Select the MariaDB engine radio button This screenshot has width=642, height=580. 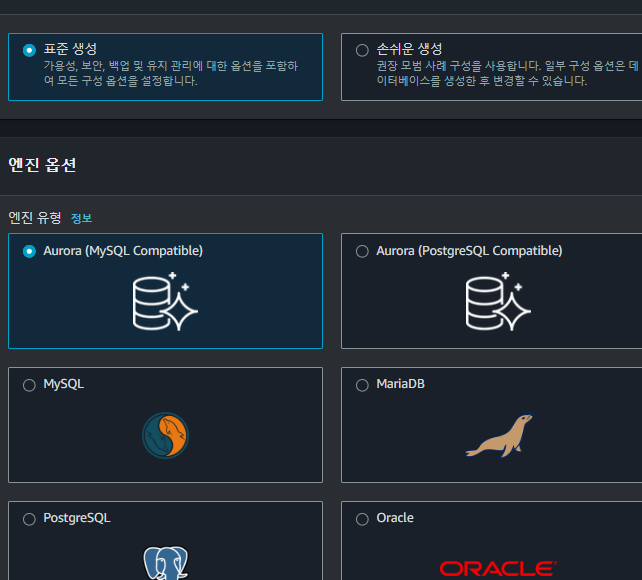click(x=362, y=385)
